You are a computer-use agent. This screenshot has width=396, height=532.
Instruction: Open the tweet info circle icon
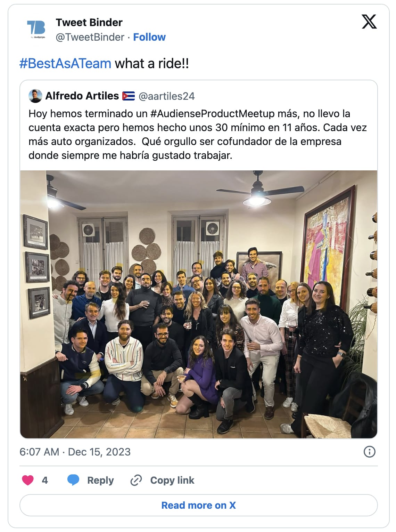click(x=369, y=452)
